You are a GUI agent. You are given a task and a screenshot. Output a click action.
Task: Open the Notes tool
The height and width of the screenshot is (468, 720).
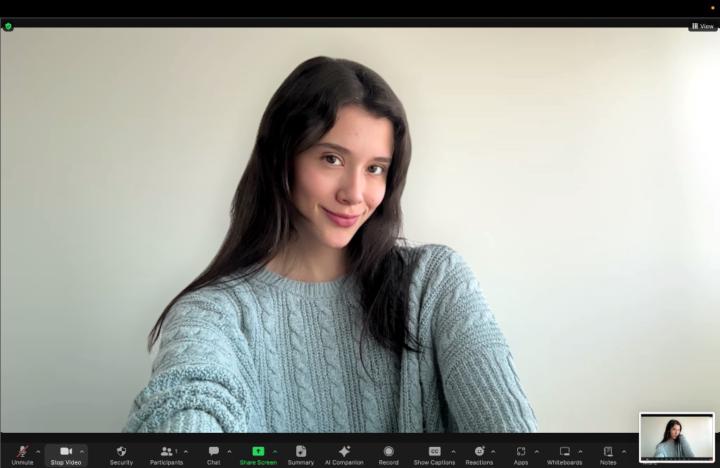pos(608,455)
